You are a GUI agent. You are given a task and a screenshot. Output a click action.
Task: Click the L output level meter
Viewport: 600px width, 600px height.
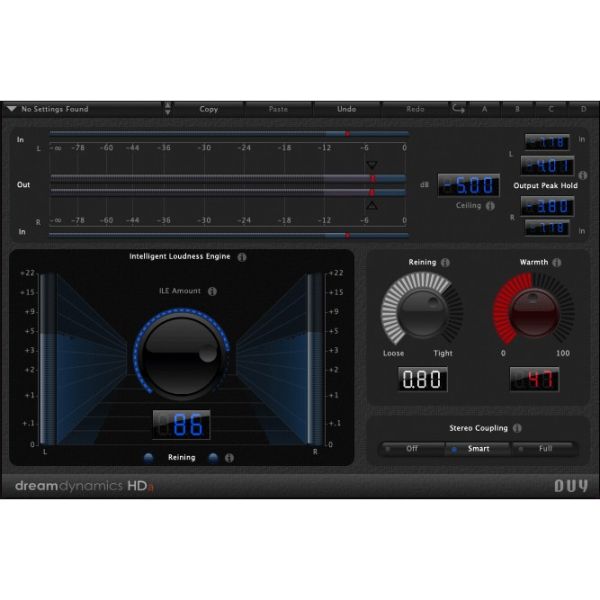point(228,178)
